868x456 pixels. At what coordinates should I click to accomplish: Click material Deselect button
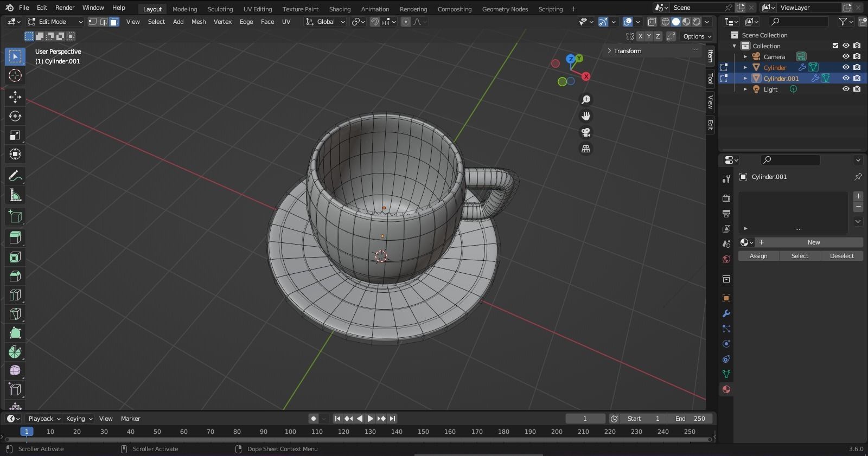pyautogui.click(x=841, y=256)
